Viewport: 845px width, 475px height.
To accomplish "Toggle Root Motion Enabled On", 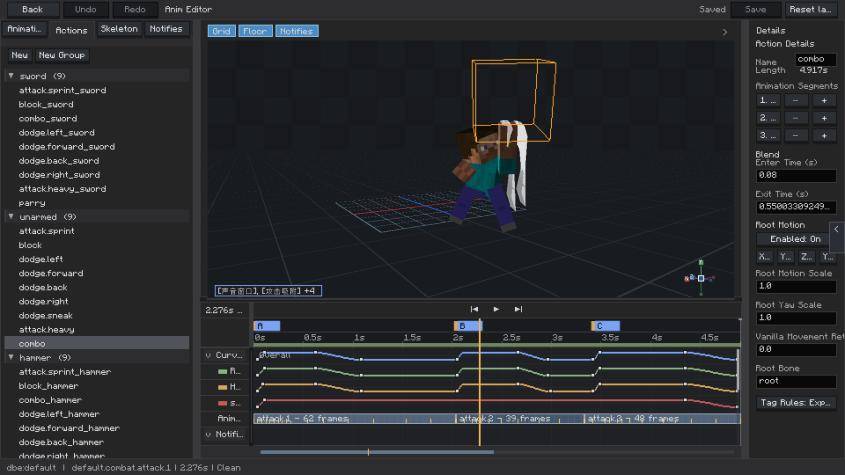I will [x=795, y=239].
